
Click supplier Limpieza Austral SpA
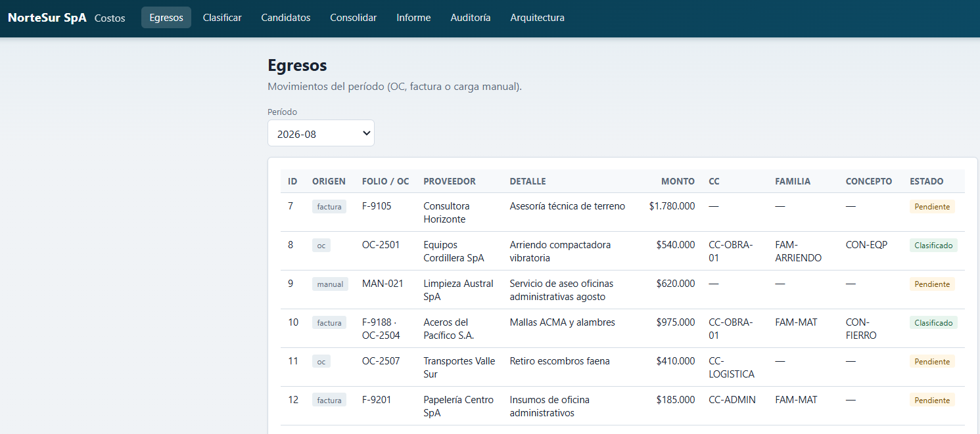point(458,290)
